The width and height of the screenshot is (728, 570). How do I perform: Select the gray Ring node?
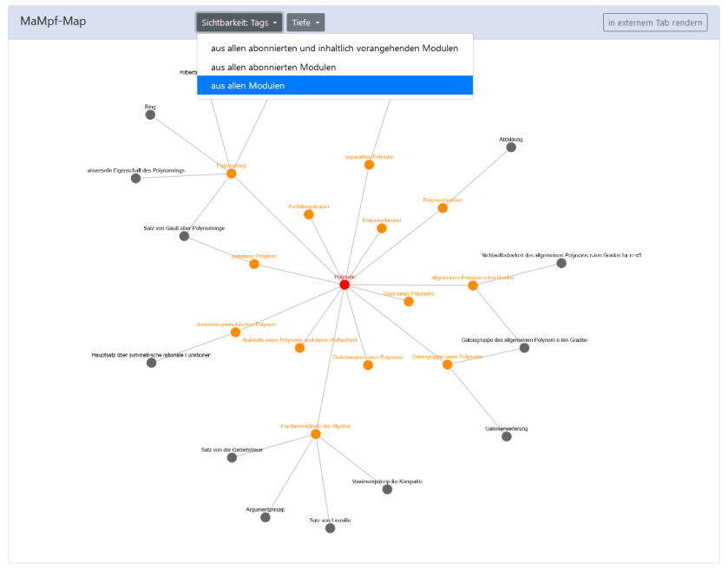150,115
